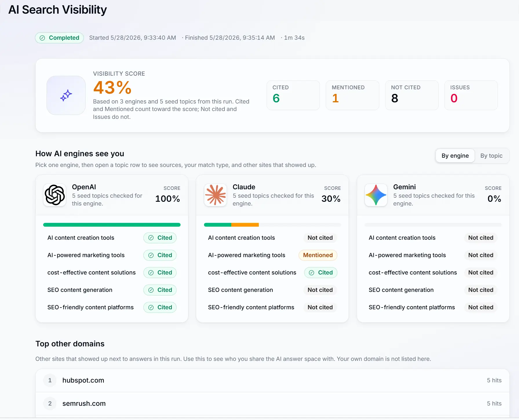Click the rank number 2 badge

pos(50,403)
